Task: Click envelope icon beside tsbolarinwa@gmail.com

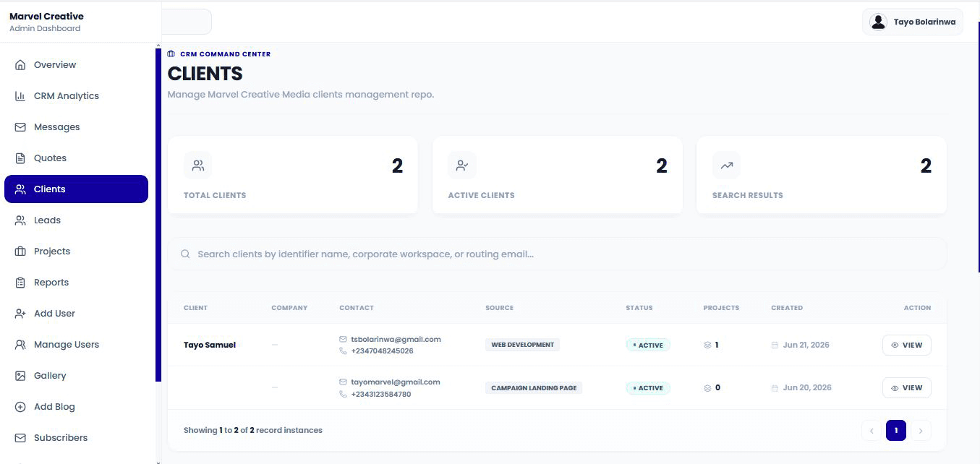Action: 343,339
